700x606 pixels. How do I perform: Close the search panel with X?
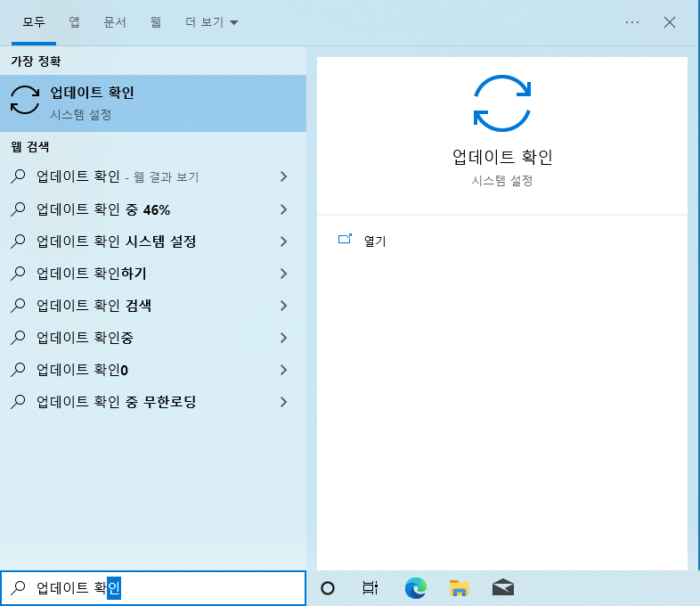(x=669, y=22)
